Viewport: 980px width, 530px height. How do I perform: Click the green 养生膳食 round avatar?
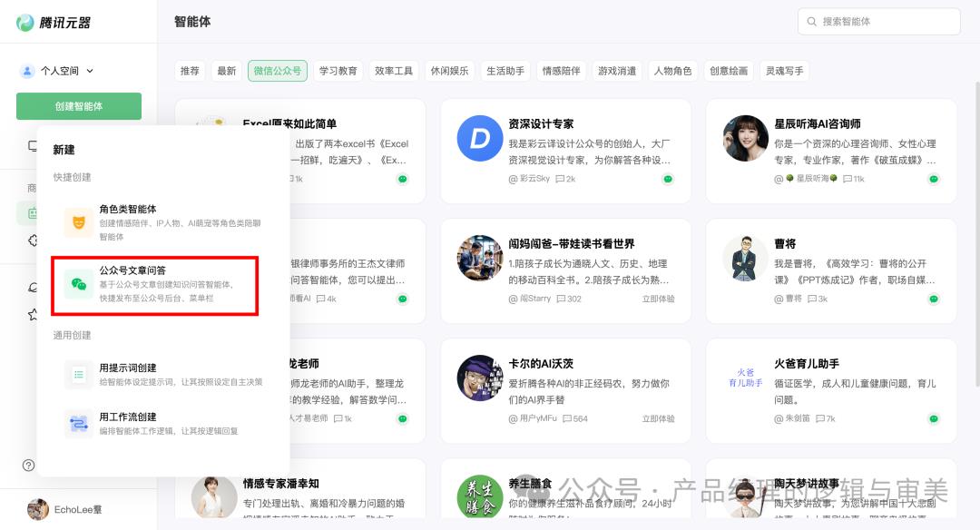(480, 497)
